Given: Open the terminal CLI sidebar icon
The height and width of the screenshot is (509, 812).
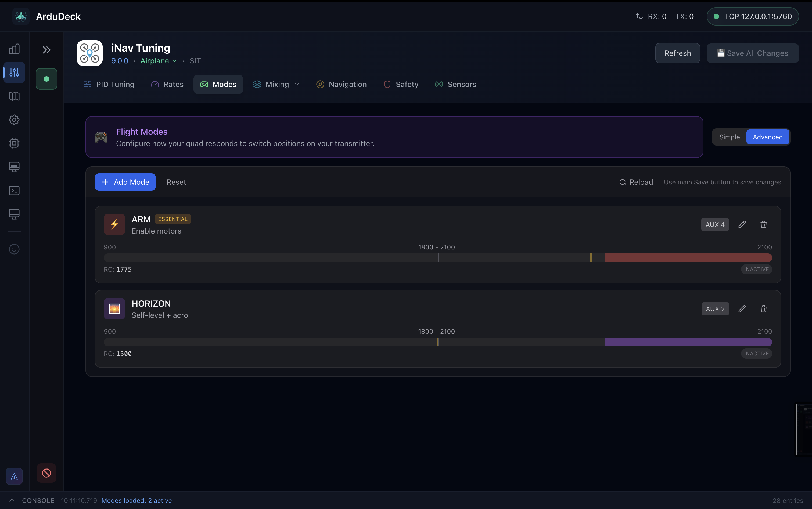Looking at the screenshot, I should (x=14, y=191).
